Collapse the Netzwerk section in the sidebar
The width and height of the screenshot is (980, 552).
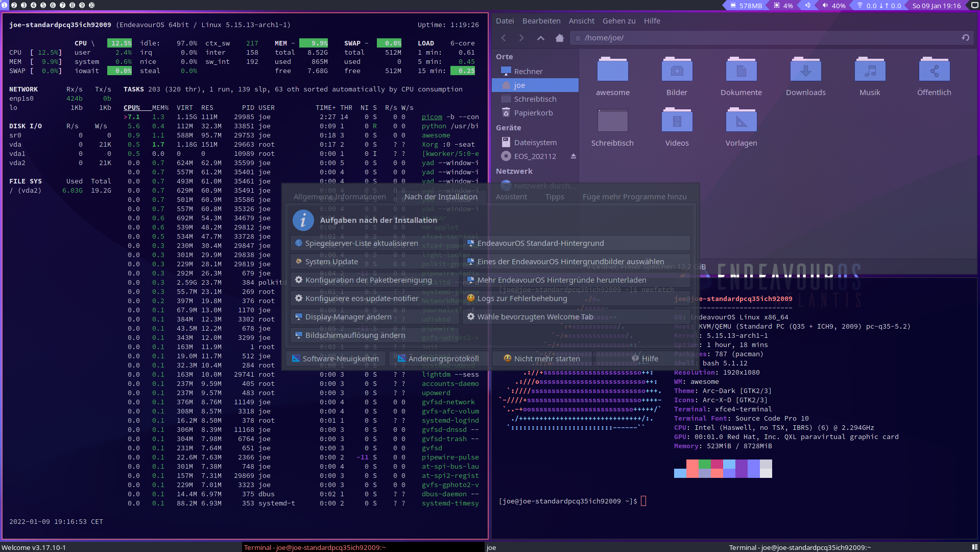(514, 171)
